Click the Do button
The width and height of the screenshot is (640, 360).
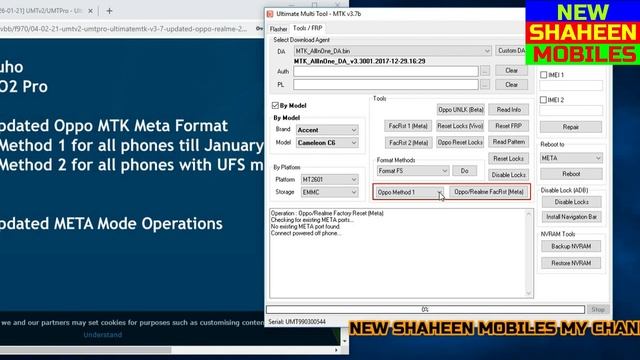point(464,171)
